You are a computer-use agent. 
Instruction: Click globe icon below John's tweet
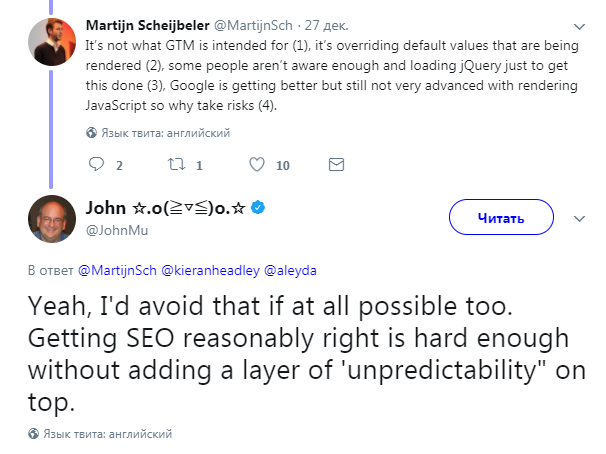(34, 434)
